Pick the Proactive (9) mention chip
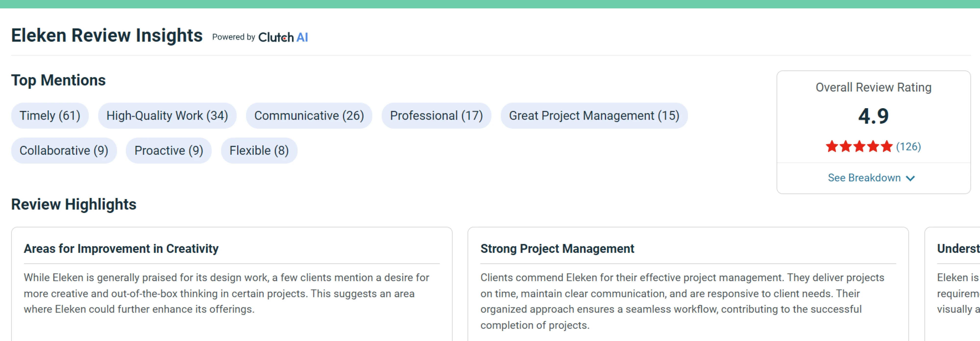This screenshot has width=980, height=341. pyautogui.click(x=169, y=151)
